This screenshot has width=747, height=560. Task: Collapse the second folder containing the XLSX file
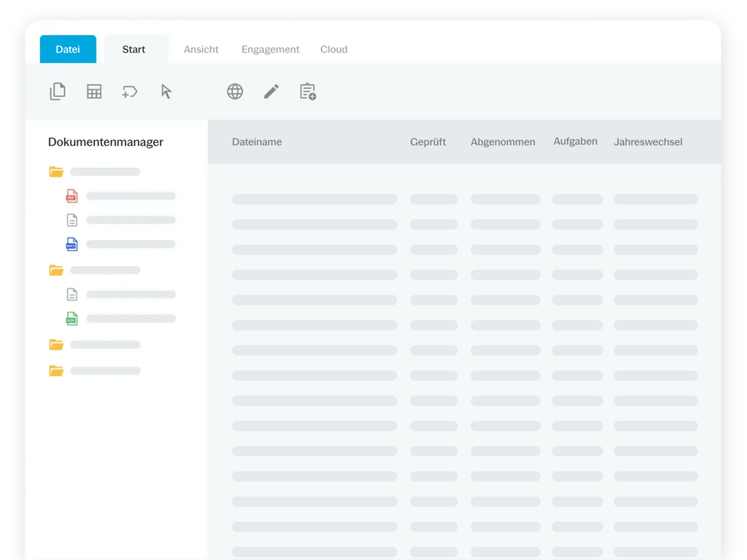(56, 271)
